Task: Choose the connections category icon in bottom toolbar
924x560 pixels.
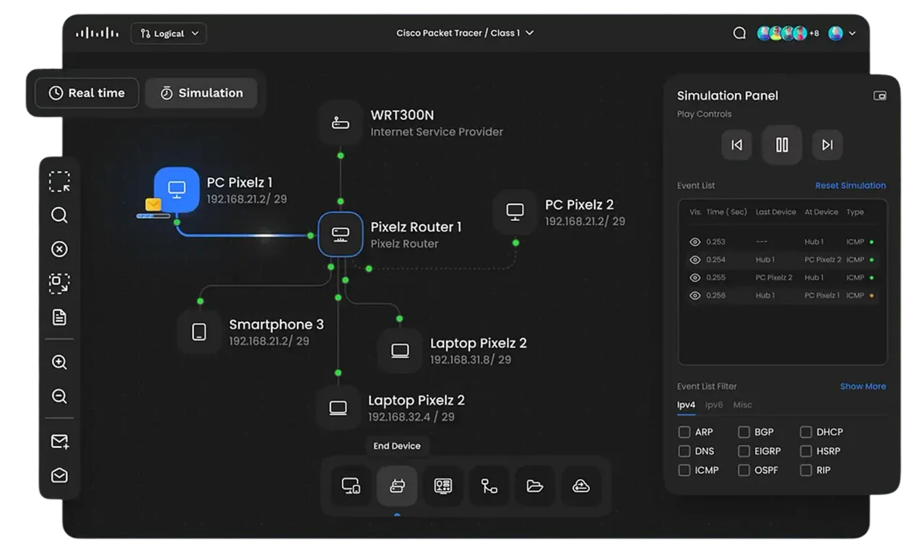Action: 489,486
